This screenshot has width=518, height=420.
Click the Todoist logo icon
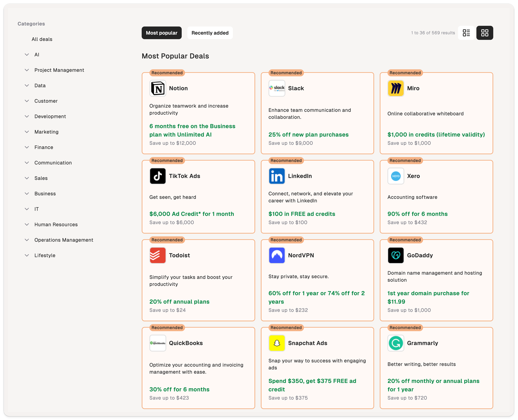tap(158, 255)
